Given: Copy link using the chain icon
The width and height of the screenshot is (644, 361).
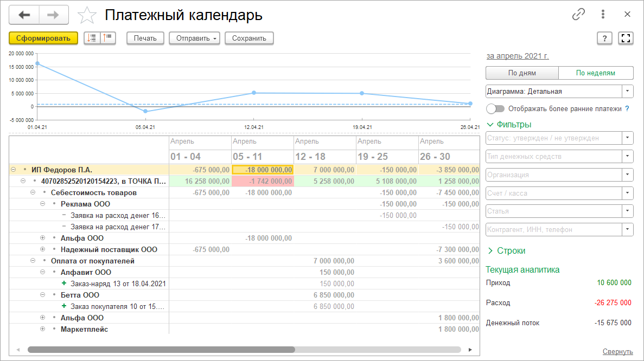Looking at the screenshot, I should (x=578, y=15).
